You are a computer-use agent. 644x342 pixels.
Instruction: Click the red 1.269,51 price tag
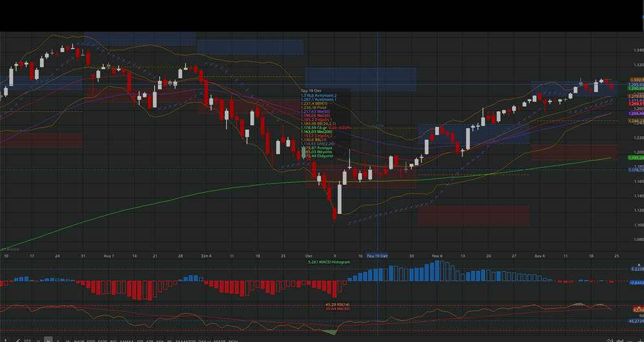[x=636, y=104]
